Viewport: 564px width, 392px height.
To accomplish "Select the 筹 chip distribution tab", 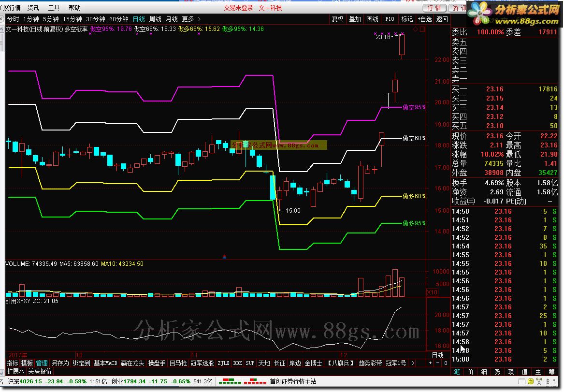I will point(552,372).
